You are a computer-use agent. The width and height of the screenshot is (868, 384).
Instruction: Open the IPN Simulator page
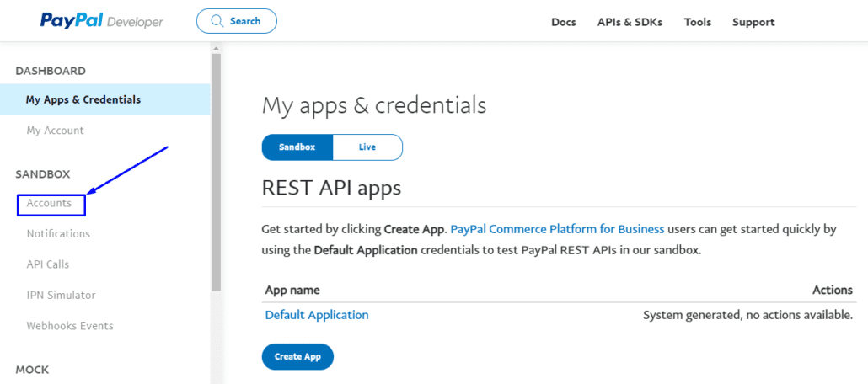pos(61,295)
